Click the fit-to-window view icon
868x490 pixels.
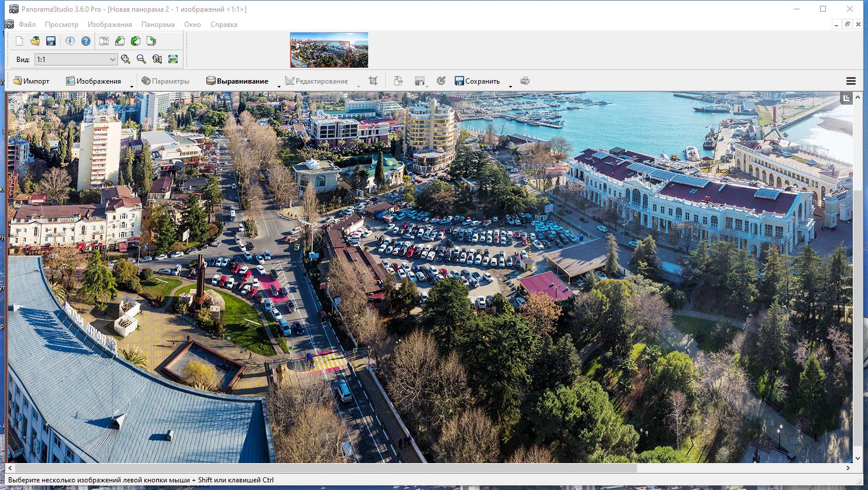[x=173, y=59]
